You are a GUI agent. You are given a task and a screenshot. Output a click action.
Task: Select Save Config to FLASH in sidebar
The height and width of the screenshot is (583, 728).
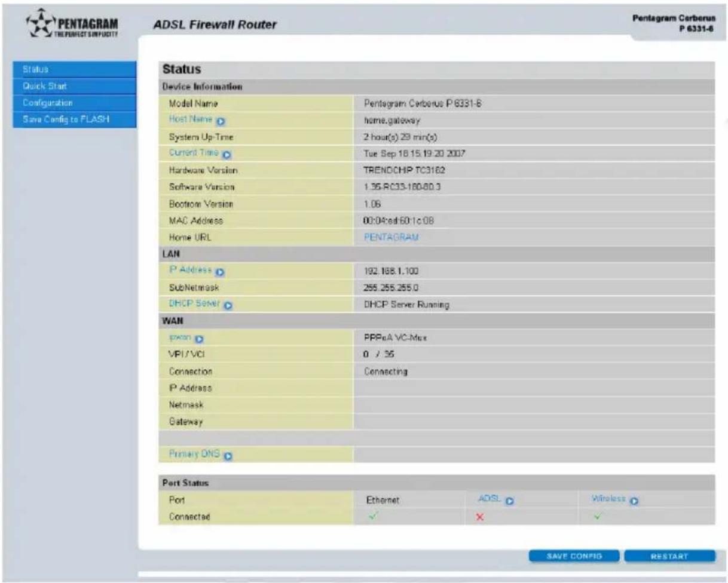tap(74, 119)
